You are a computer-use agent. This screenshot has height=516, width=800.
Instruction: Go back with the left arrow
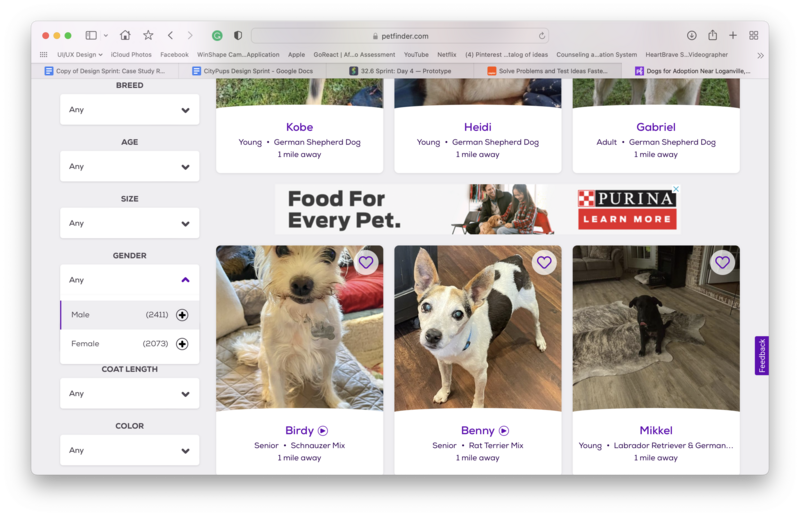click(170, 35)
